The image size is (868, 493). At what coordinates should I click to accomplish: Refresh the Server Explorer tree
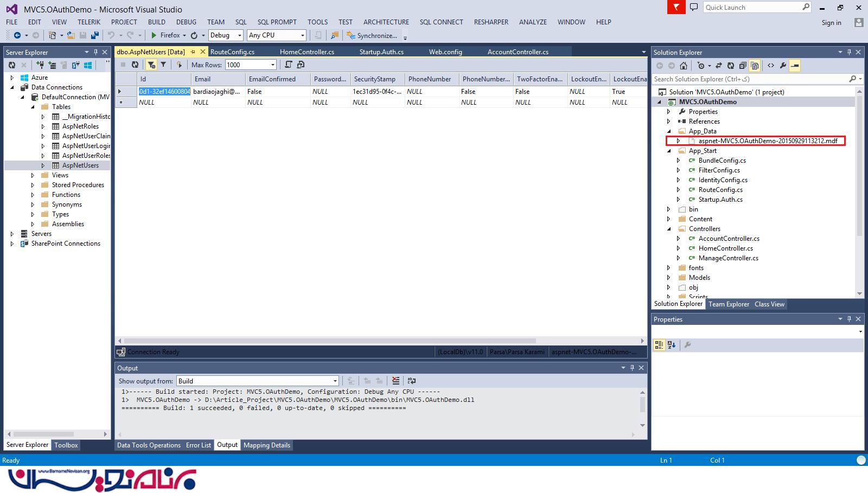click(12, 65)
